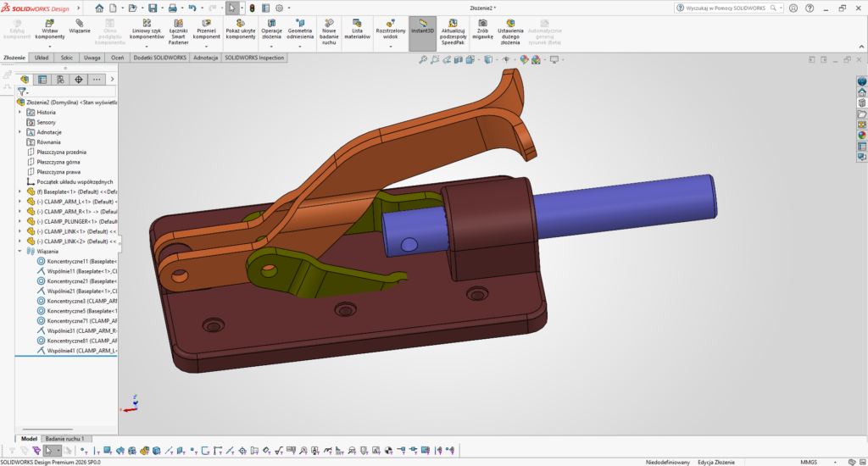The width and height of the screenshot is (868, 466).
Task: Open PropertyManager tab icon
Action: [x=42, y=80]
